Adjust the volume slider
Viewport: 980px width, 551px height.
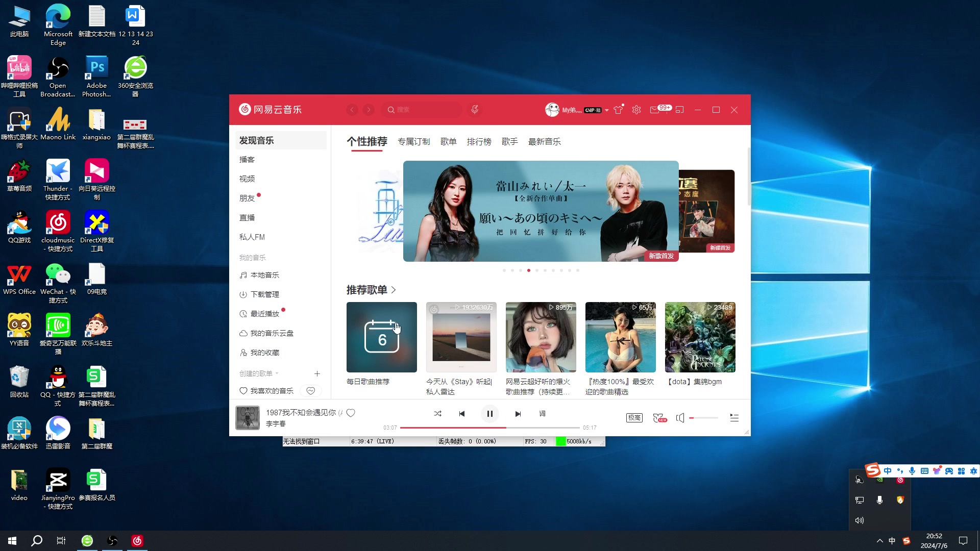(x=704, y=418)
